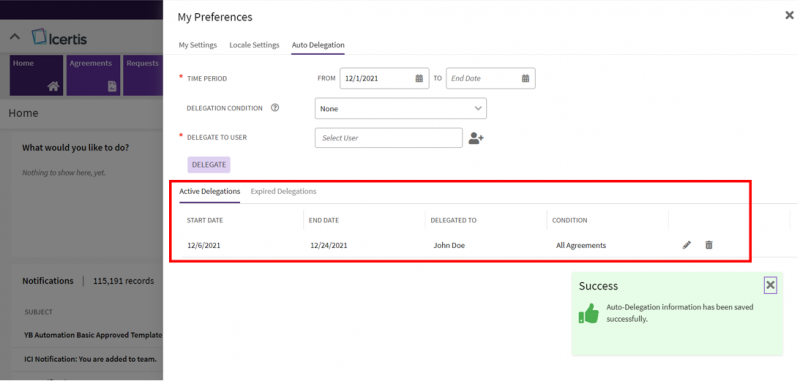Click the Subject column header in Notifications
The image size is (800, 381).
[39, 312]
